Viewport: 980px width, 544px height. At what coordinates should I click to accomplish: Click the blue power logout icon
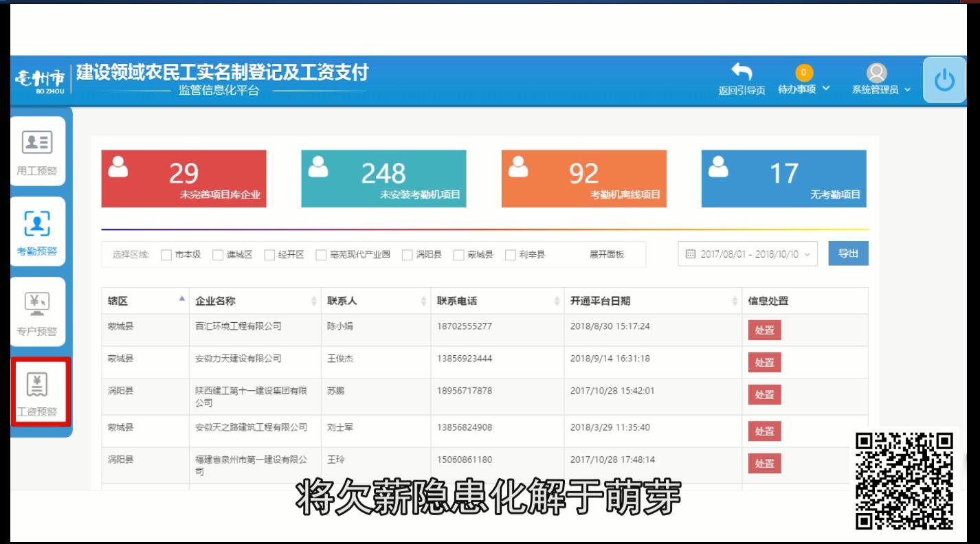point(944,80)
